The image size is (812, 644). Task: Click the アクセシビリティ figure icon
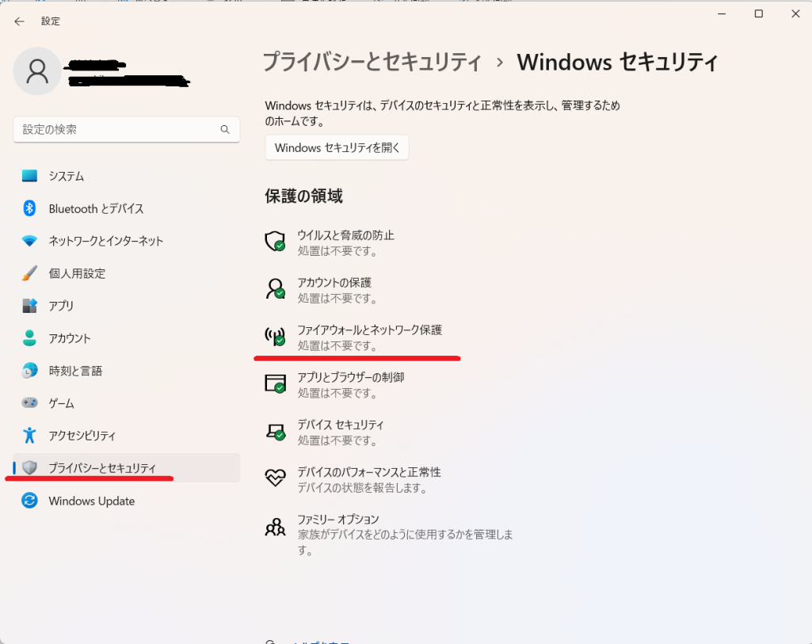[x=29, y=436]
